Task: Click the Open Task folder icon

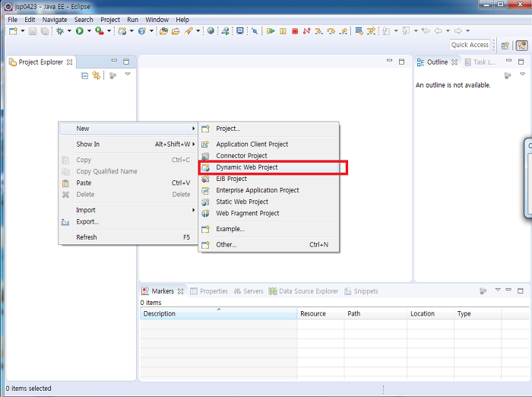Action: click(176, 31)
